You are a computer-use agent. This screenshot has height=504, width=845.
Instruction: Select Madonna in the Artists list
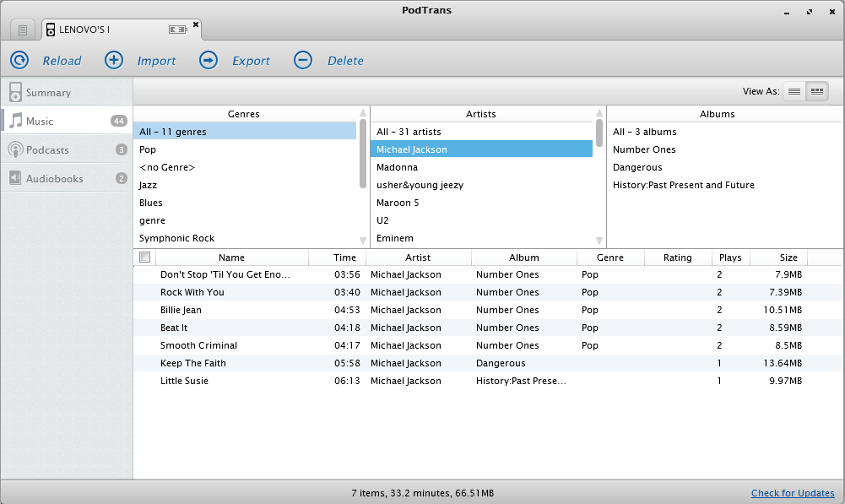click(398, 167)
